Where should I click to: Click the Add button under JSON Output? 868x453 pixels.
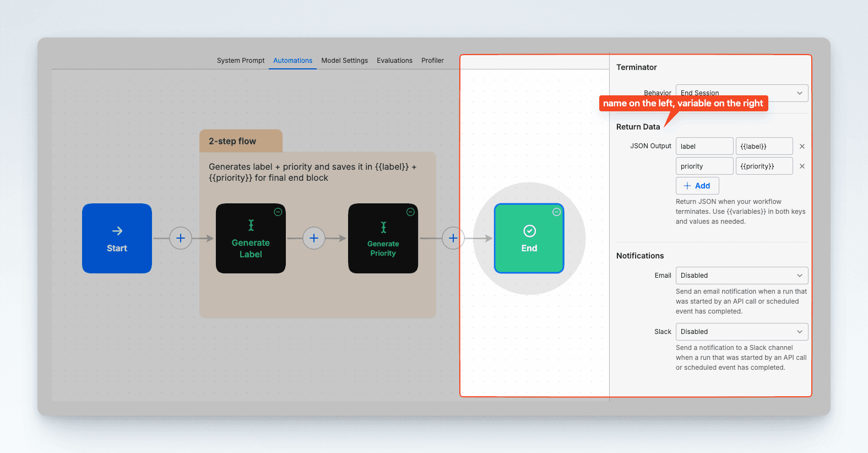(697, 186)
